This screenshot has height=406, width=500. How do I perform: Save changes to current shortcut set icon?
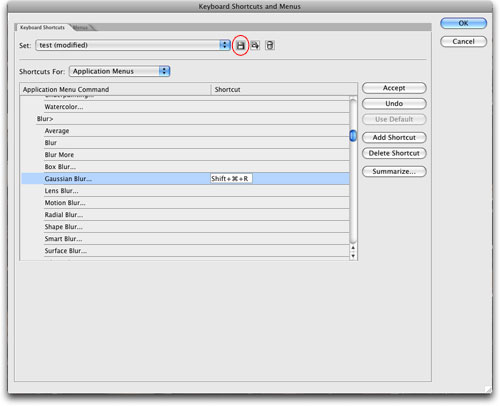click(x=240, y=45)
